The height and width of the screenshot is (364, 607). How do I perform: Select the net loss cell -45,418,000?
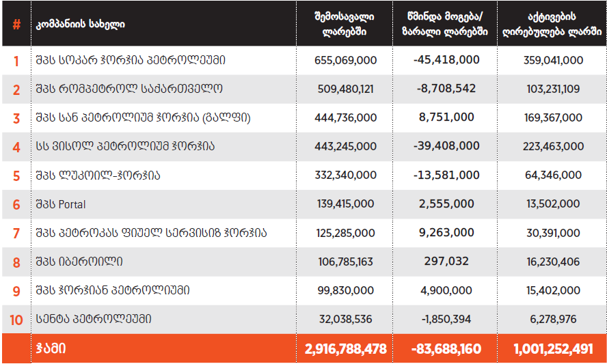tap(446, 60)
